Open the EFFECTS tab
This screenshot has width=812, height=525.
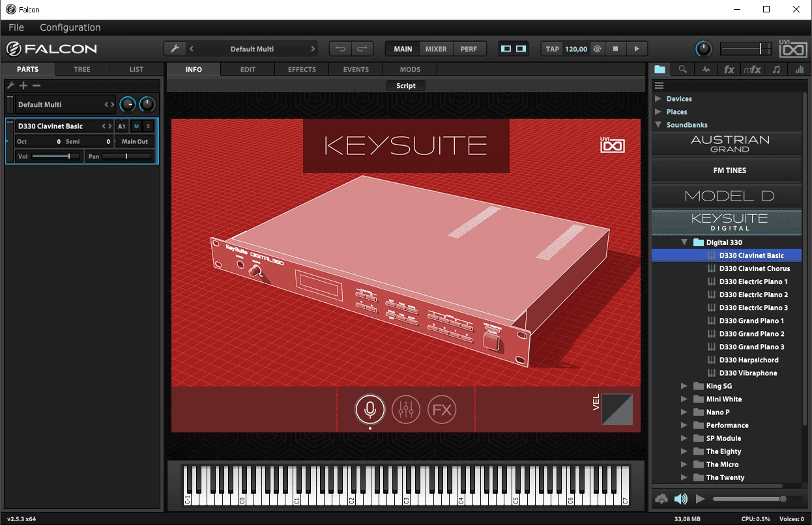302,69
